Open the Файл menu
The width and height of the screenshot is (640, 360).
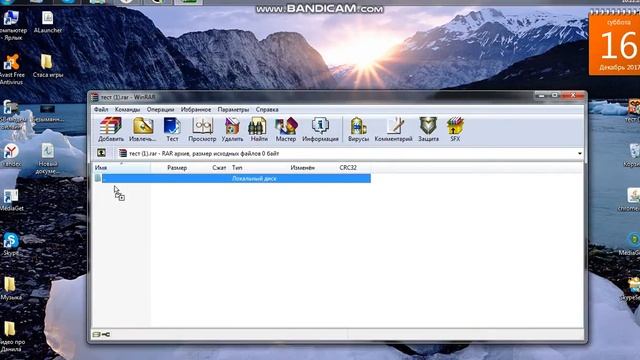click(101, 109)
